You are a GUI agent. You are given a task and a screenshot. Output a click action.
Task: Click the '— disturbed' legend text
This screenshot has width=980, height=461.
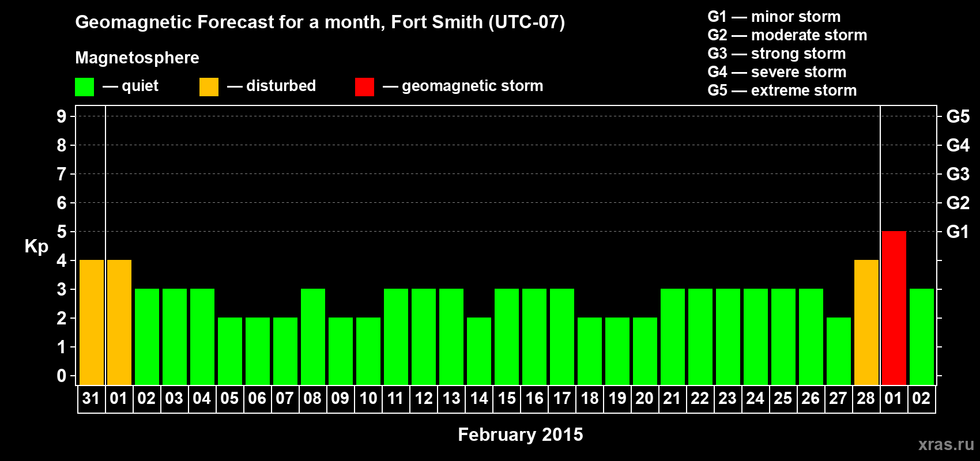coord(272,86)
